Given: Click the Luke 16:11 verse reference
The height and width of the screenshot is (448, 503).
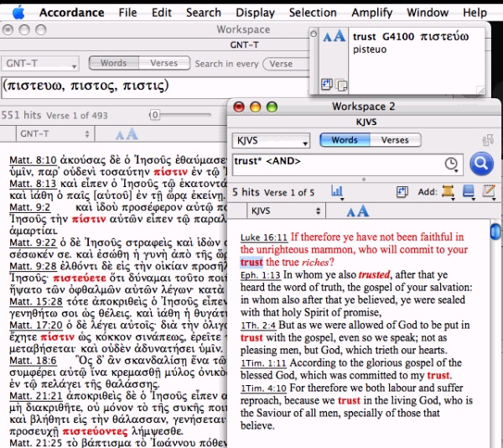Looking at the screenshot, I should coord(264,237).
